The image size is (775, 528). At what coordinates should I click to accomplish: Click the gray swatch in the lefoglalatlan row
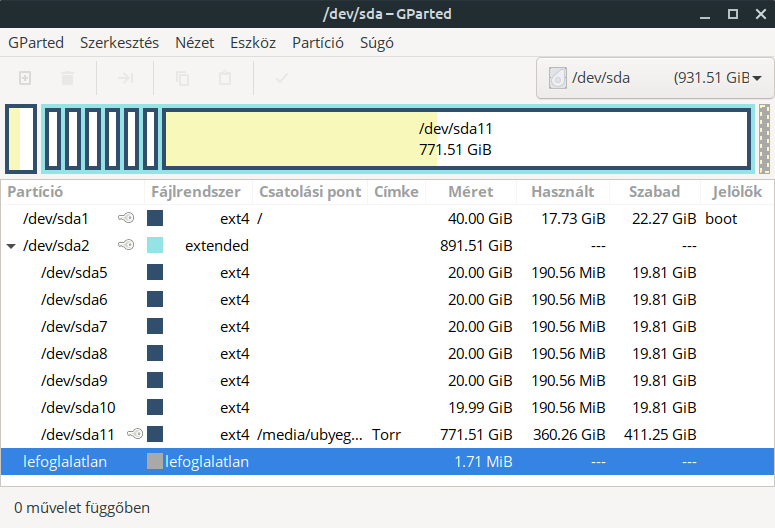point(155,461)
